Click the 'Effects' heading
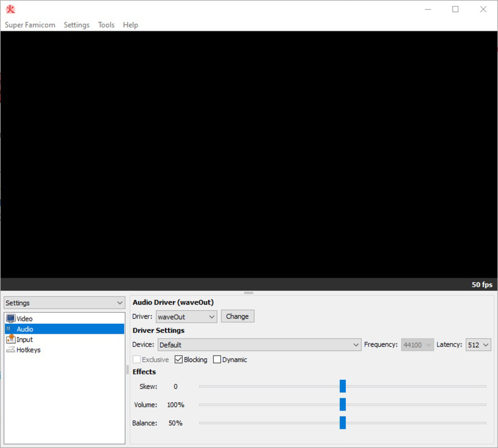Image resolution: width=498 pixels, height=448 pixels. [144, 372]
